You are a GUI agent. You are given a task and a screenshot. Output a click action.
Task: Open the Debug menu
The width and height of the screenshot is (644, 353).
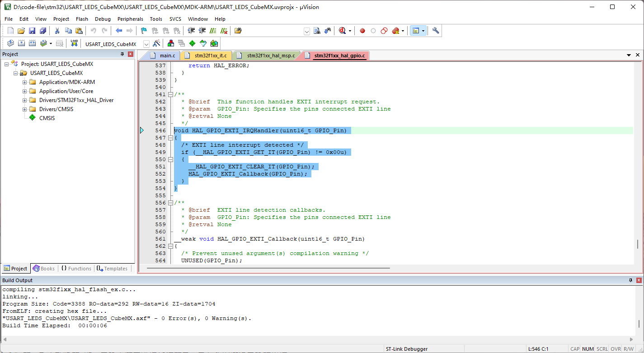click(x=103, y=19)
